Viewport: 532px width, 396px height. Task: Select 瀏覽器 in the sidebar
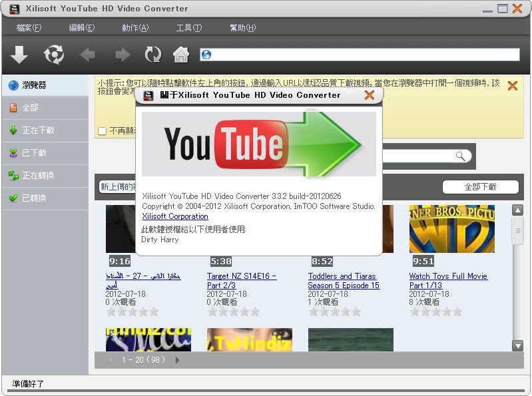coord(45,85)
